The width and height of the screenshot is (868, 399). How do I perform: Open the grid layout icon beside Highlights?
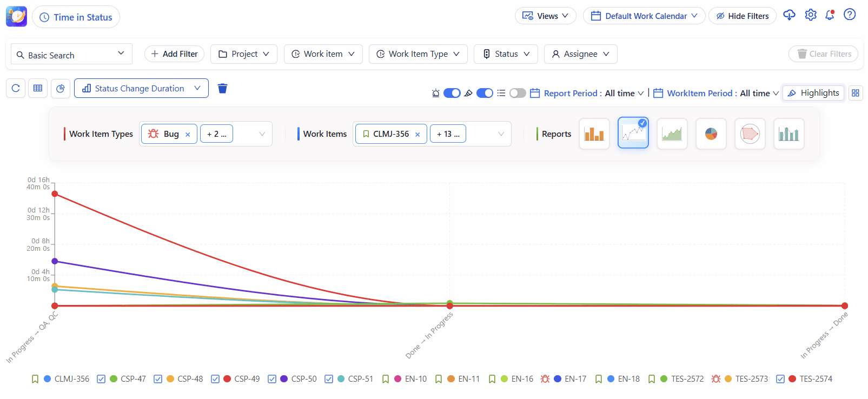click(x=856, y=93)
